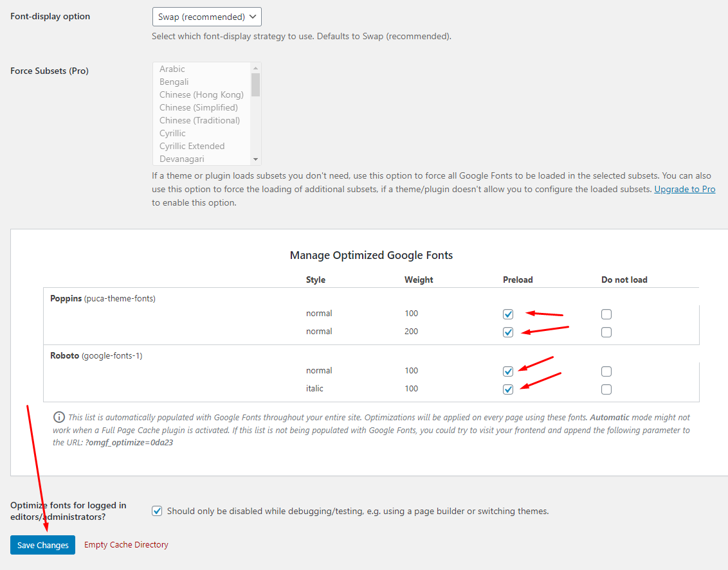The height and width of the screenshot is (570, 728).
Task: Click the subset list scrollbar thumb
Action: [x=255, y=85]
